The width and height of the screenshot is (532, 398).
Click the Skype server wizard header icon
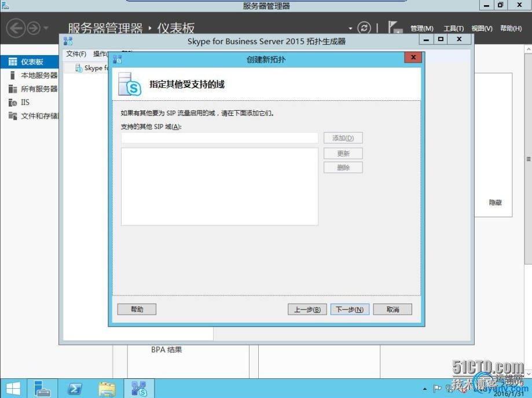pos(130,84)
